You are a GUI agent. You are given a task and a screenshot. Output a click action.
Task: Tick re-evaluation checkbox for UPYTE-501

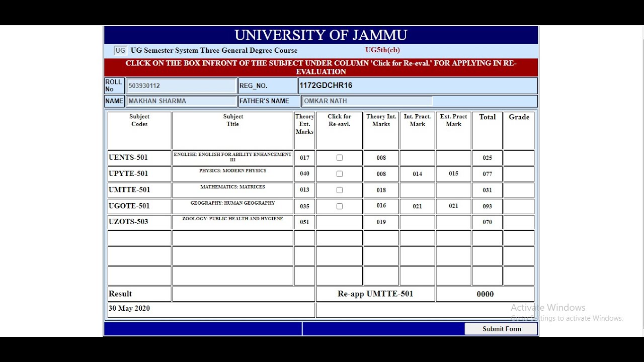pos(340,174)
